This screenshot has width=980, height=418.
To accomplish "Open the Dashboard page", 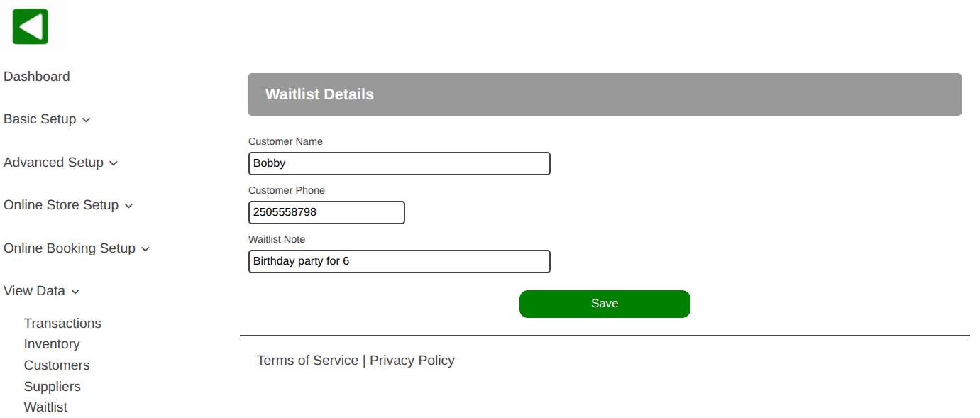I will click(37, 77).
